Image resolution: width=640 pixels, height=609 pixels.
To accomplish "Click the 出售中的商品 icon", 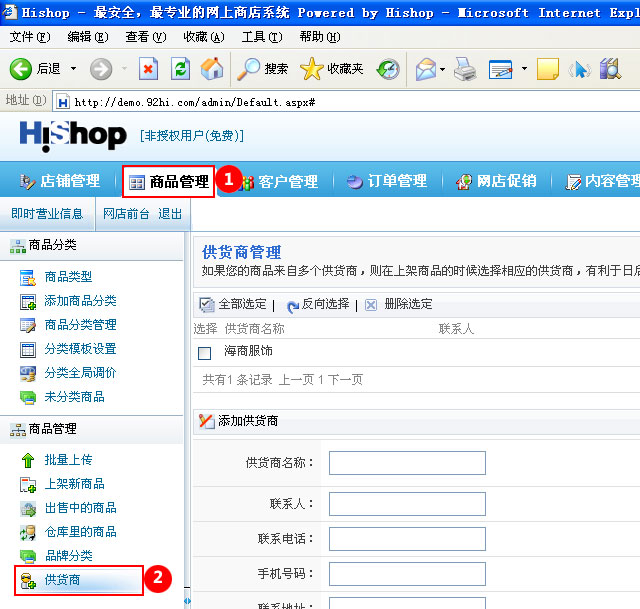I will coord(28,509).
